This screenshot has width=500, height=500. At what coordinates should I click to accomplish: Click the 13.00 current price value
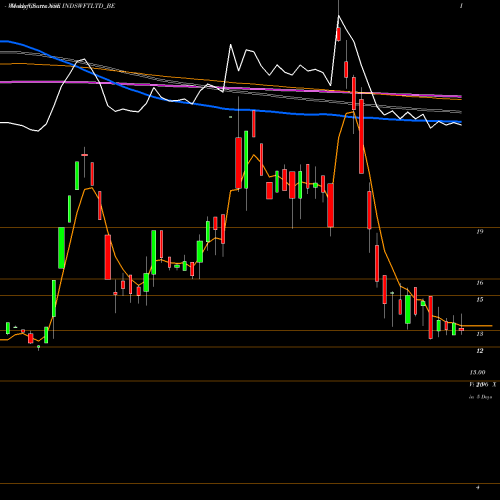click(x=477, y=372)
